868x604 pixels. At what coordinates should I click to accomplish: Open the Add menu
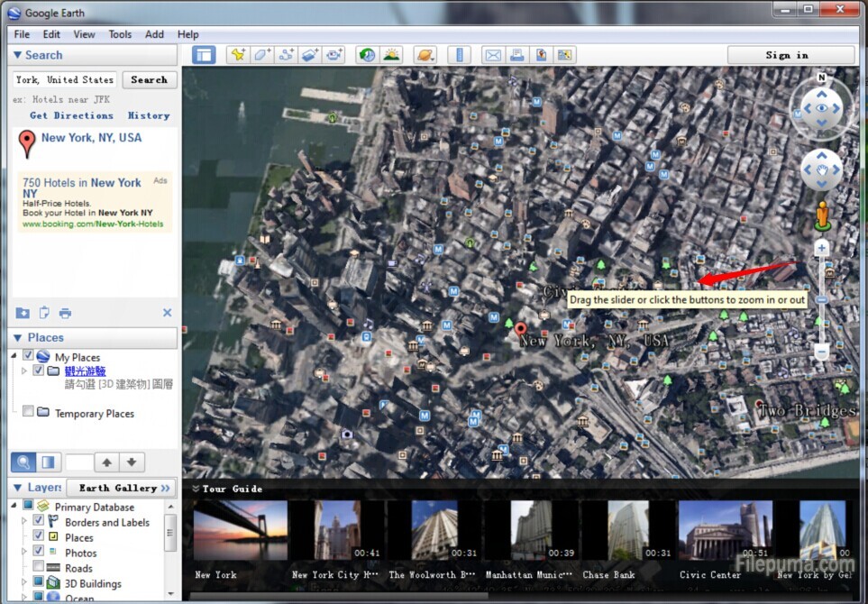point(154,34)
